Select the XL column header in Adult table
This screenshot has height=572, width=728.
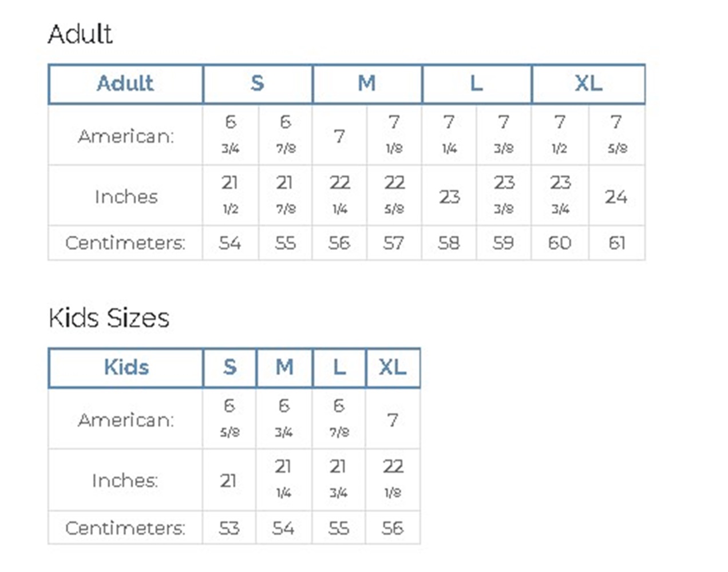[x=588, y=84]
